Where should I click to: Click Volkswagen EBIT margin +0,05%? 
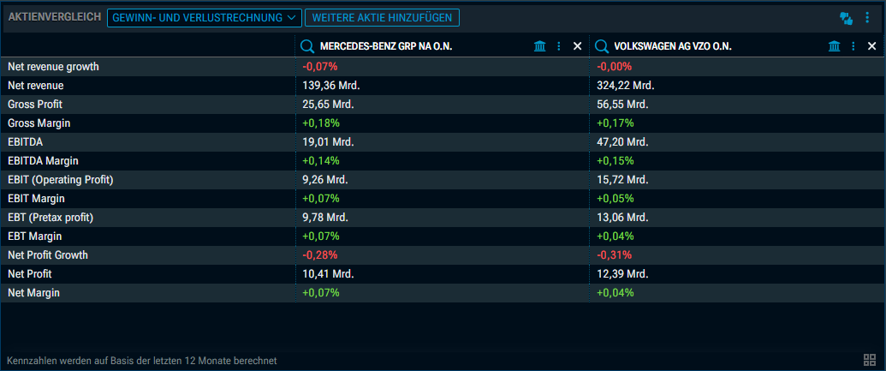(x=615, y=199)
